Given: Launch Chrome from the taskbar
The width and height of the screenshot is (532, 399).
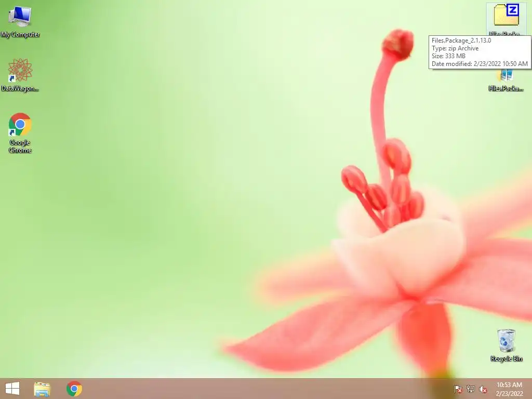Looking at the screenshot, I should tap(74, 389).
